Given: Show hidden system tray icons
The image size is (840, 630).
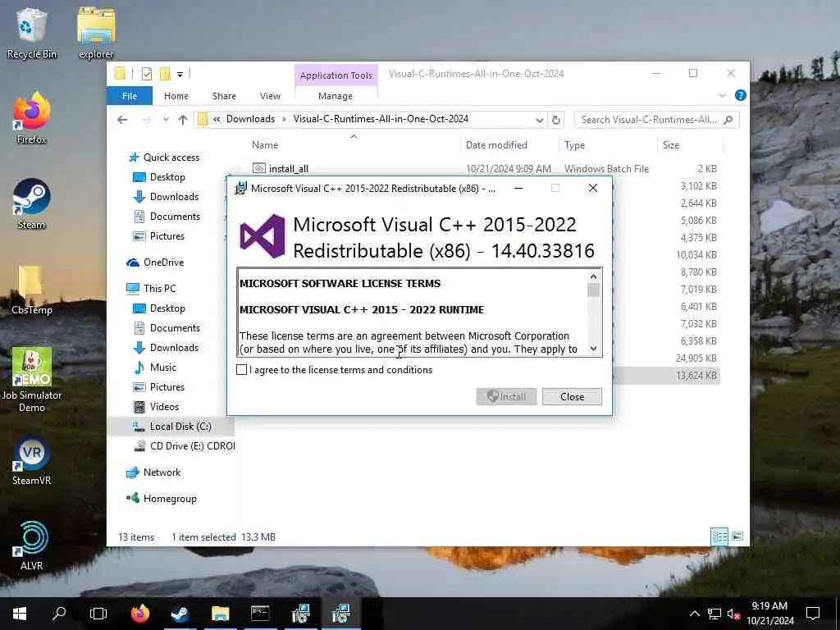Looking at the screenshot, I should [694, 614].
